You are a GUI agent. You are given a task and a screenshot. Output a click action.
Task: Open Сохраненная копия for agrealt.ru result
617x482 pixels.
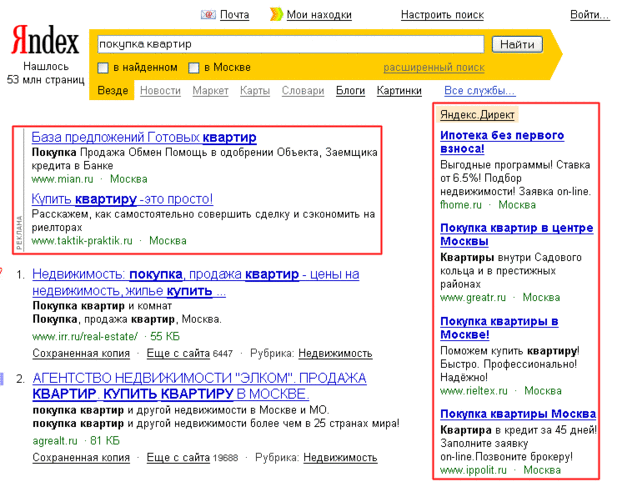[81, 458]
